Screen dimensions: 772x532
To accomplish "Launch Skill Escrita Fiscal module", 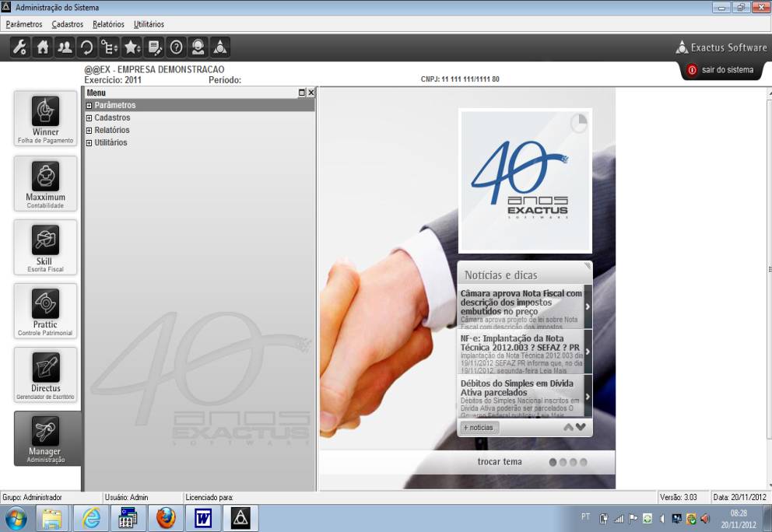I will [x=45, y=247].
